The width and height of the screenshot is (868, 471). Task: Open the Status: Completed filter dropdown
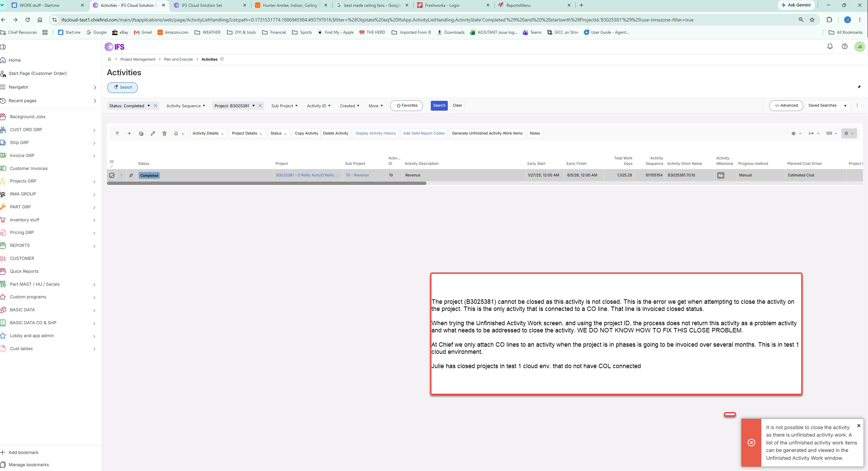(130, 106)
